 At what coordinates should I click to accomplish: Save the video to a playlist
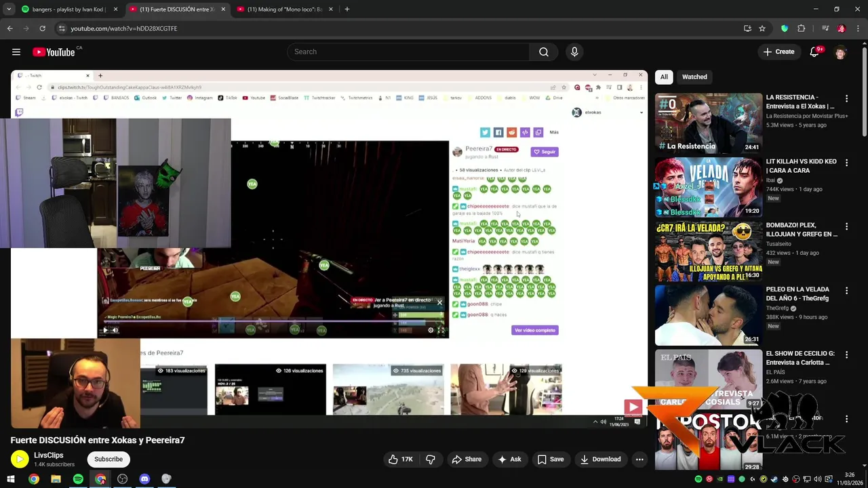click(x=551, y=460)
